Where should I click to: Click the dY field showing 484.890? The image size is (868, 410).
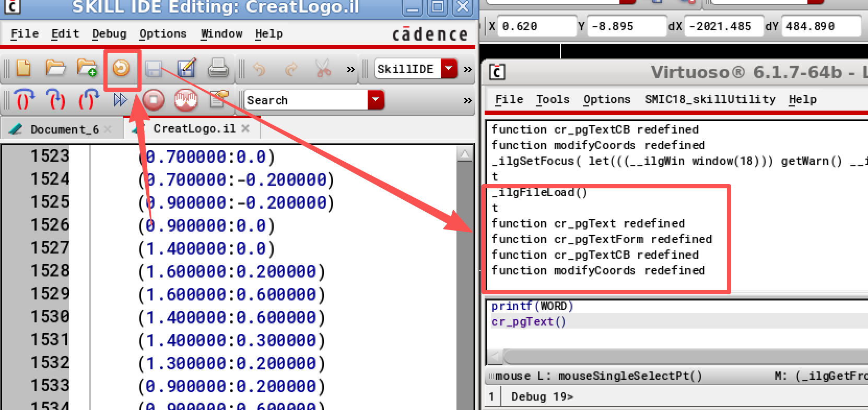821,26
